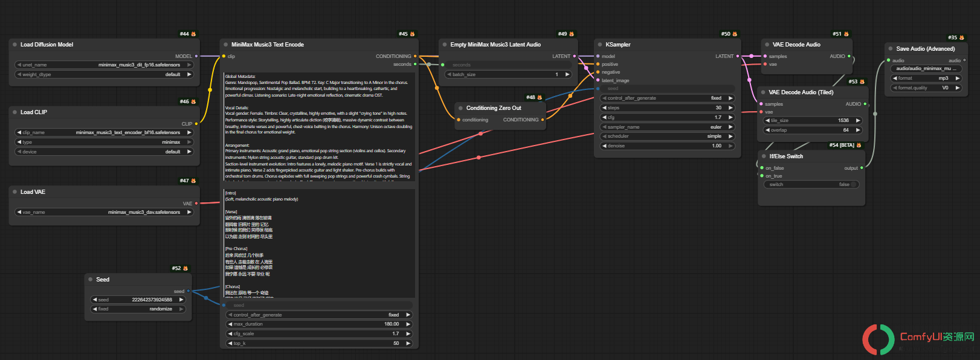This screenshot has width=980, height=360.
Task: Open the format.quality dropdown showing V0
Action: click(x=926, y=88)
